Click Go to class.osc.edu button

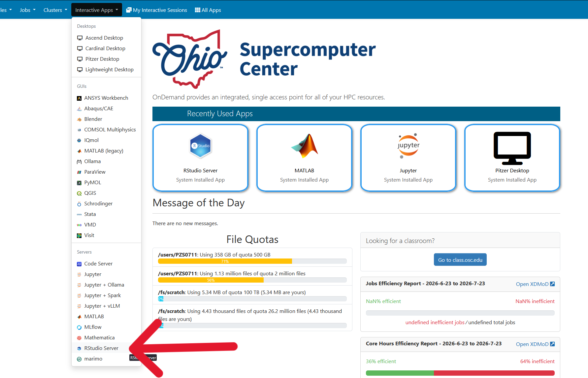pos(460,260)
